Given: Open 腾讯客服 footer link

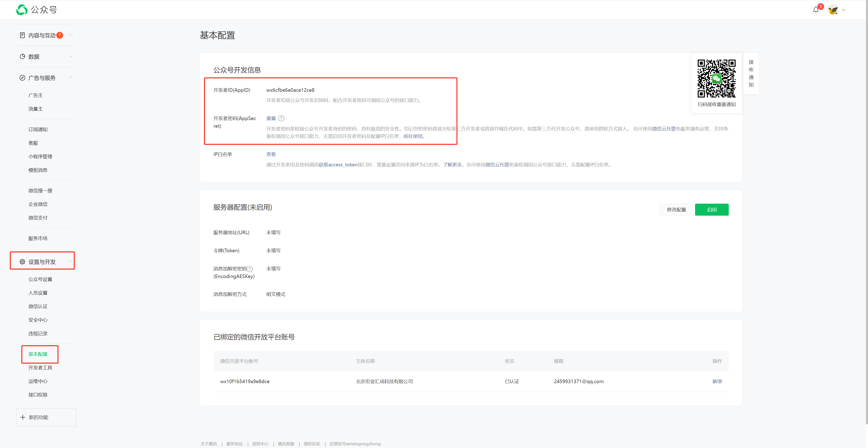Looking at the screenshot, I should tap(286, 444).
